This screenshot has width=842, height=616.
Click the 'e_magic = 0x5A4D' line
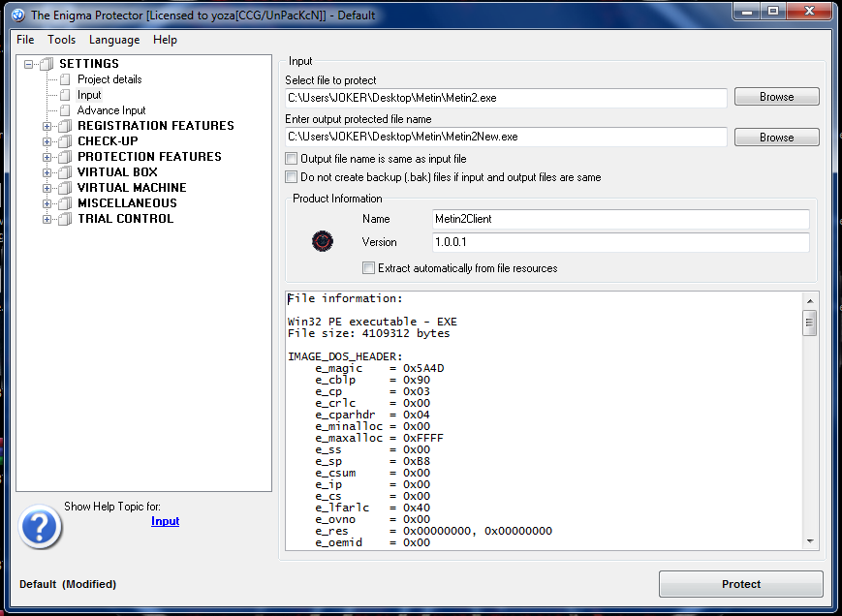(380, 368)
